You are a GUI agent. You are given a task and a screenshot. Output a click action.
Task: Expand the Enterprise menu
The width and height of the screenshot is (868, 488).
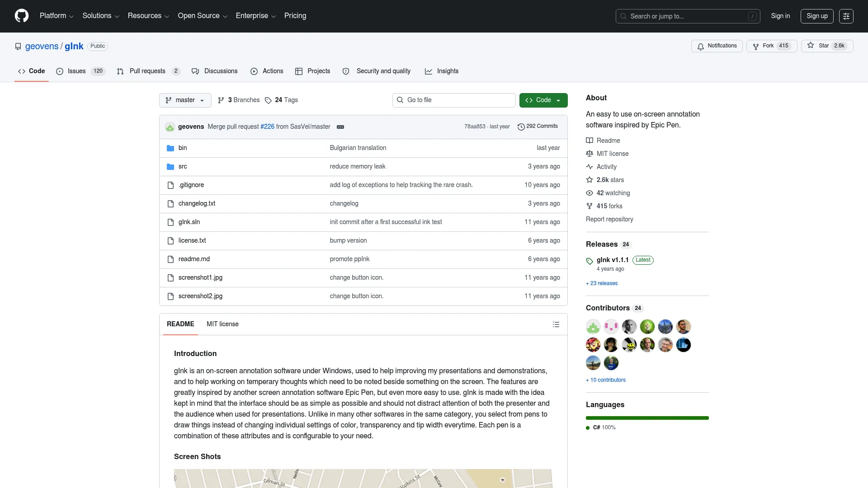pos(255,16)
